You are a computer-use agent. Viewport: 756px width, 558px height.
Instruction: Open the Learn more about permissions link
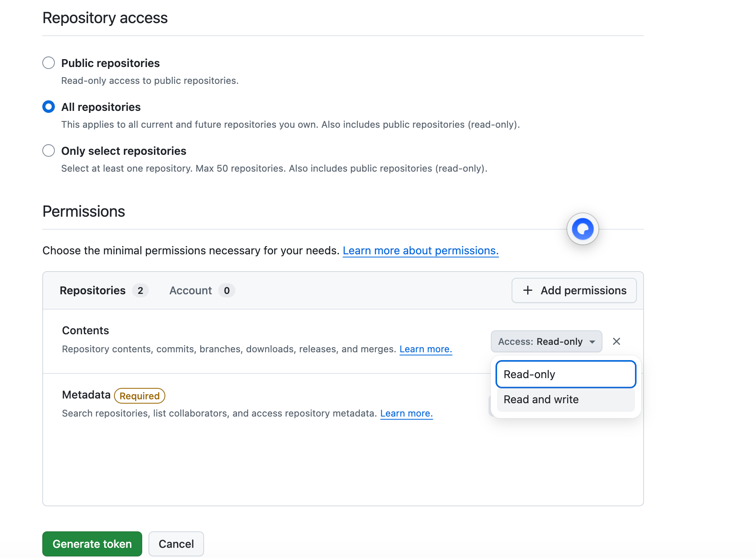[420, 250]
